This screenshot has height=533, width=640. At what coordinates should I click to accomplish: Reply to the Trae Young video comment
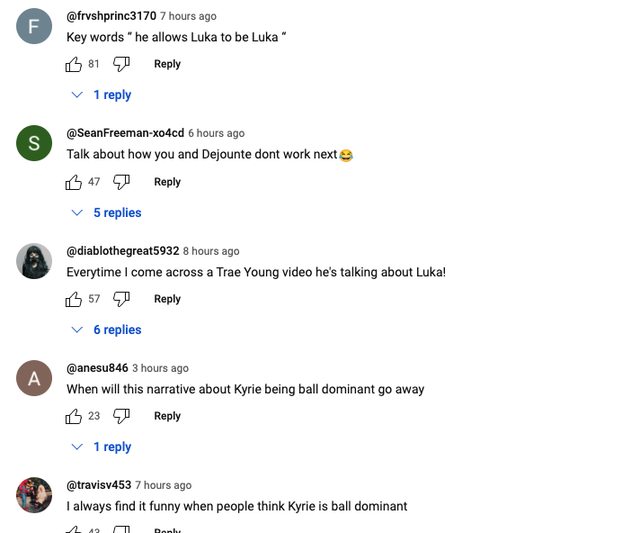[x=167, y=299]
